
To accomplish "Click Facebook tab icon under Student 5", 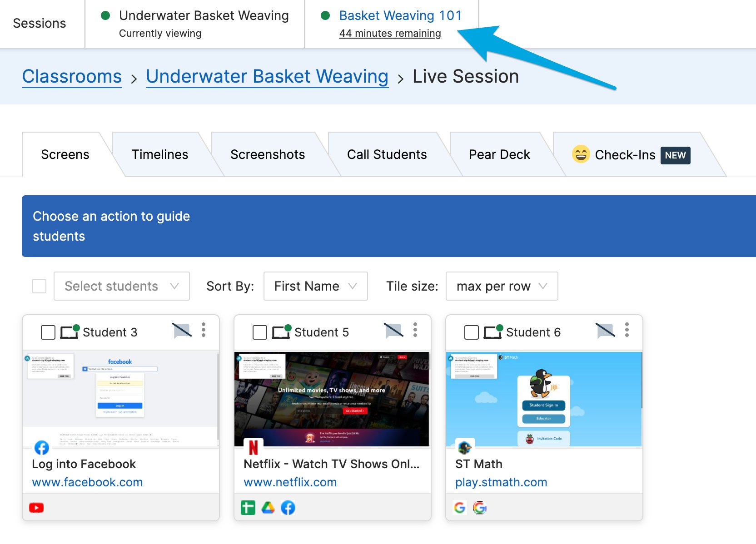I will point(288,508).
